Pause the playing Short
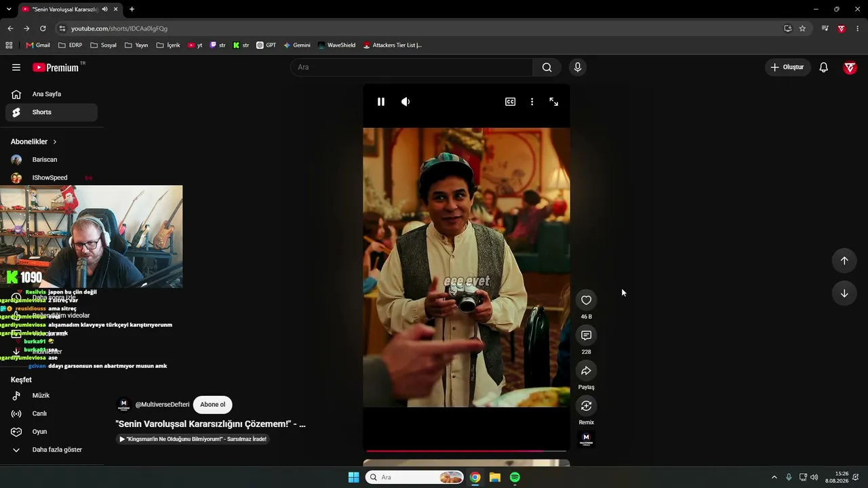The image size is (868, 488). pyautogui.click(x=381, y=102)
